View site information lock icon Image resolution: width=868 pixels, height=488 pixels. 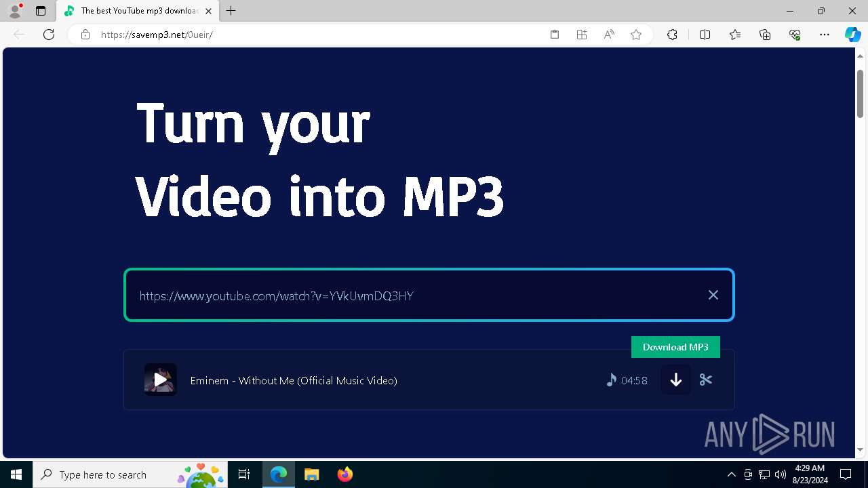(x=85, y=35)
